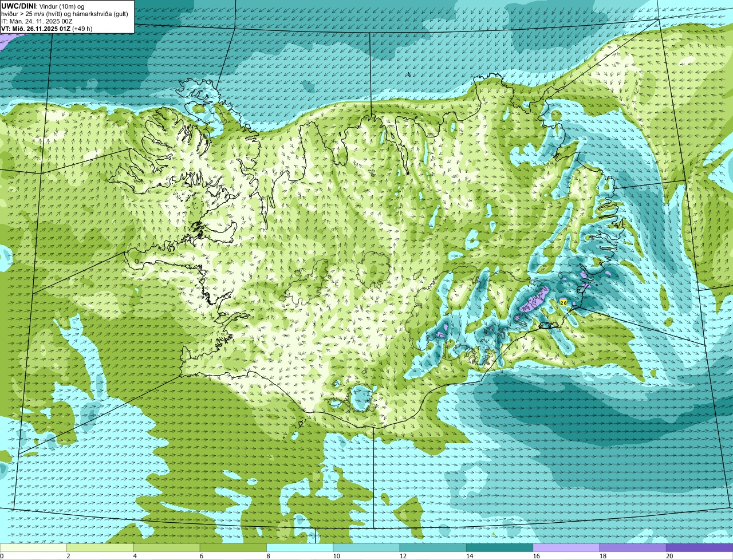Click the 'VT: Mið. 26.11.2025 01Z' text
The height and width of the screenshot is (560, 733).
point(36,29)
